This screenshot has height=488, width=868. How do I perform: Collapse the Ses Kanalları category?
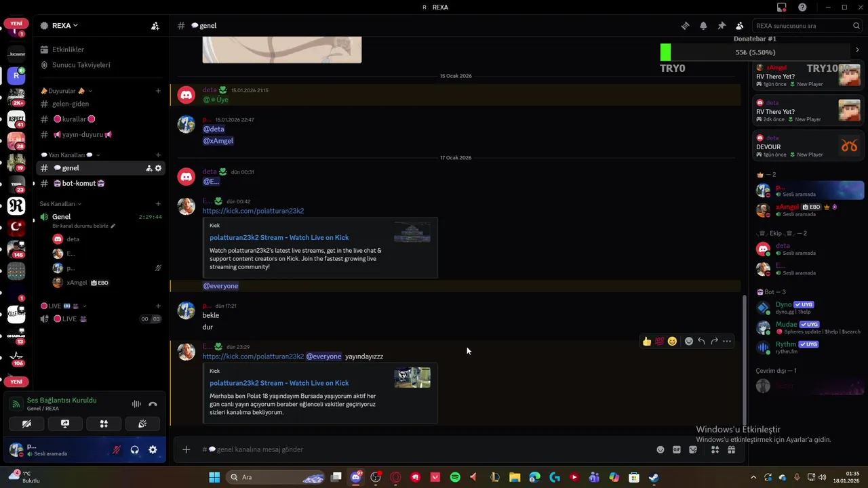pyautogui.click(x=60, y=204)
